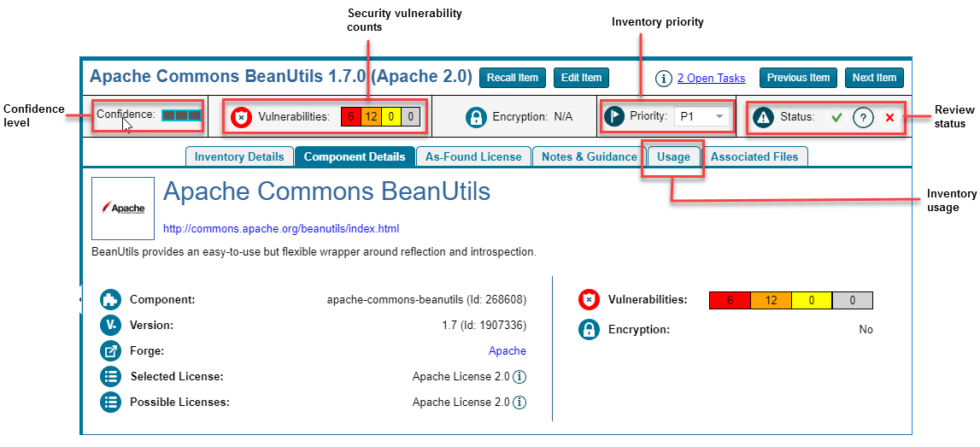Click the Apache logo thumbnail
Image resolution: width=980 pixels, height=447 pixels.
click(123, 209)
